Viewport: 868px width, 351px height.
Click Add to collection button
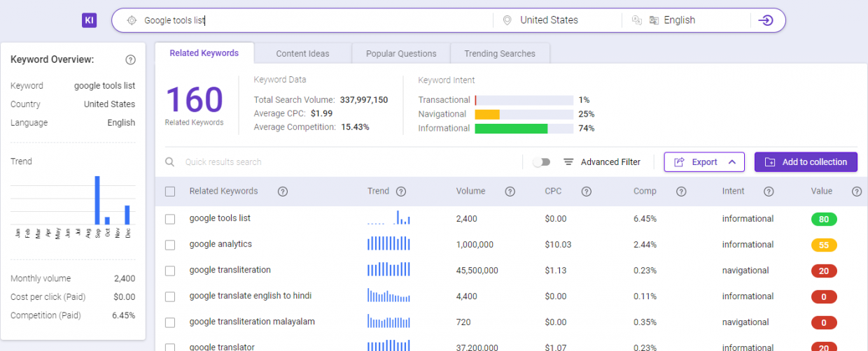click(x=806, y=162)
